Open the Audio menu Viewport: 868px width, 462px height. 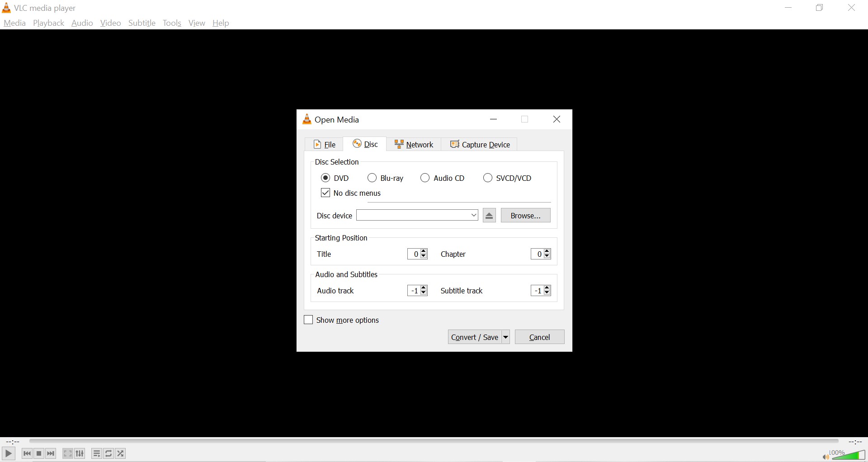82,23
